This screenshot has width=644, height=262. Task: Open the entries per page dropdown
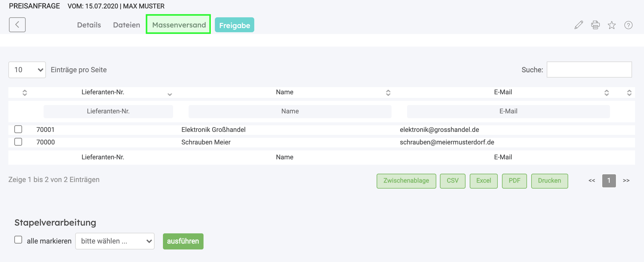pyautogui.click(x=27, y=70)
